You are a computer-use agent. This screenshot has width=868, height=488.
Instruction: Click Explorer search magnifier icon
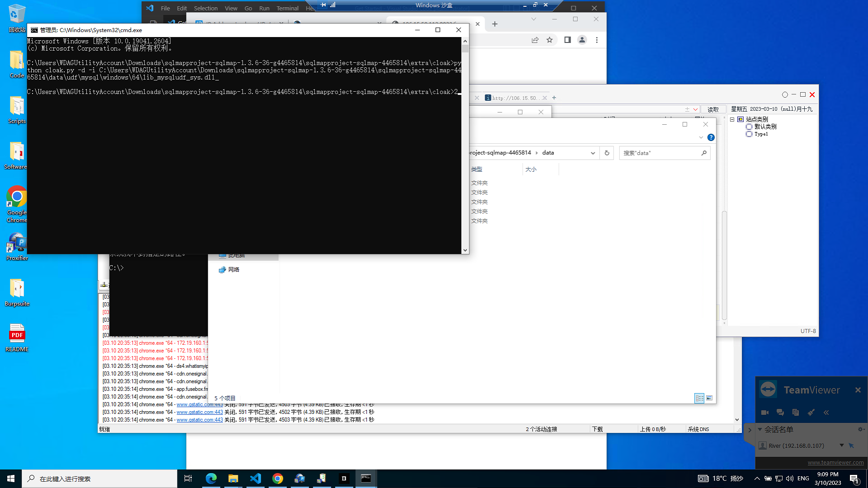(704, 153)
